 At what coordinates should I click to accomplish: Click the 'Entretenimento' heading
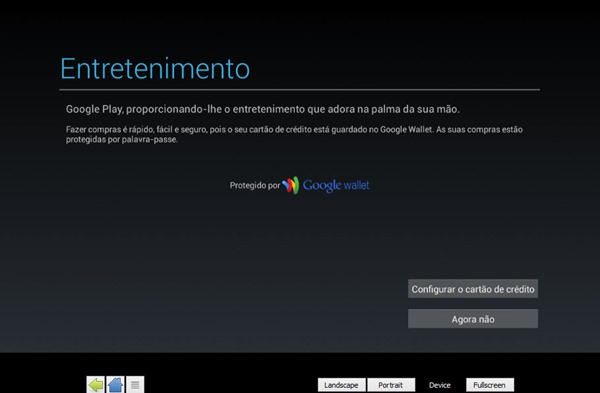pos(155,69)
